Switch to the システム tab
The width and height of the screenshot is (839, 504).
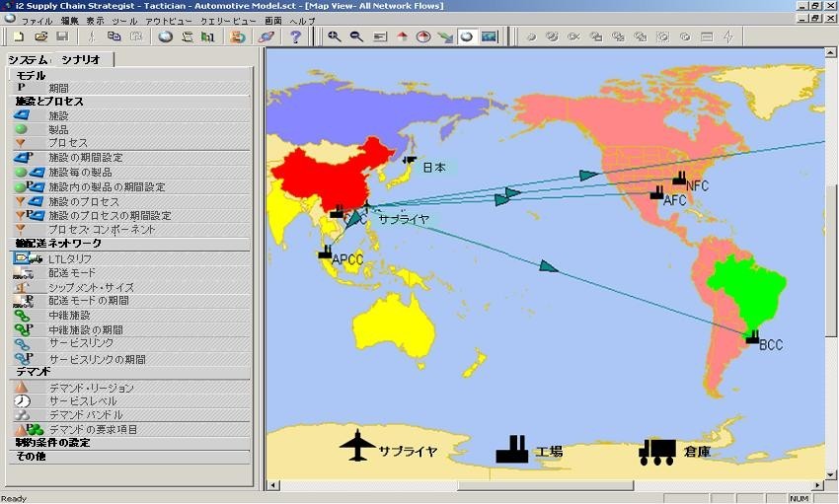[x=28, y=60]
